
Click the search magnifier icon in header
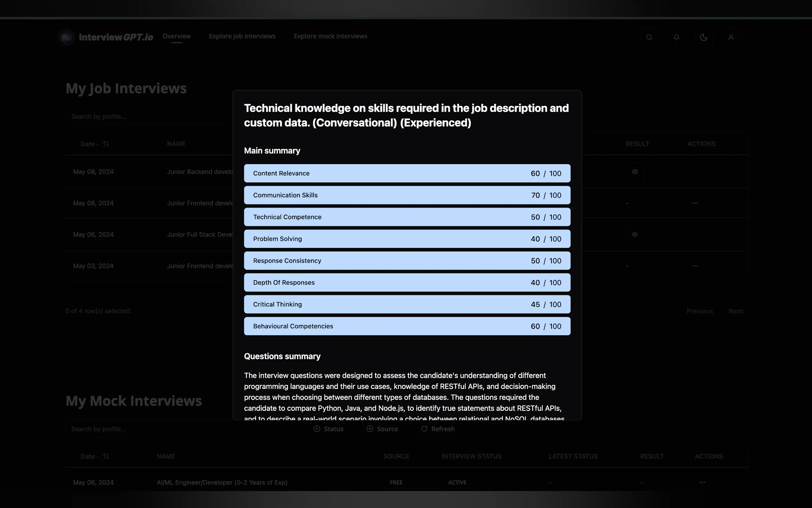649,37
